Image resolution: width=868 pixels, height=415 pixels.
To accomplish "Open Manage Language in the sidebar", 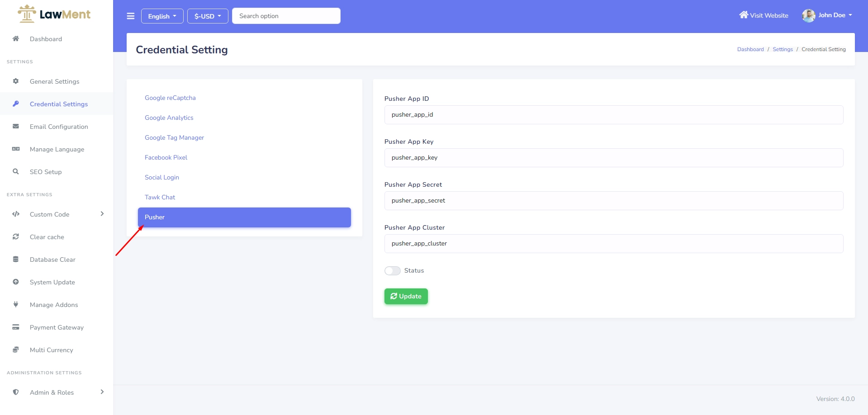I will pos(57,149).
